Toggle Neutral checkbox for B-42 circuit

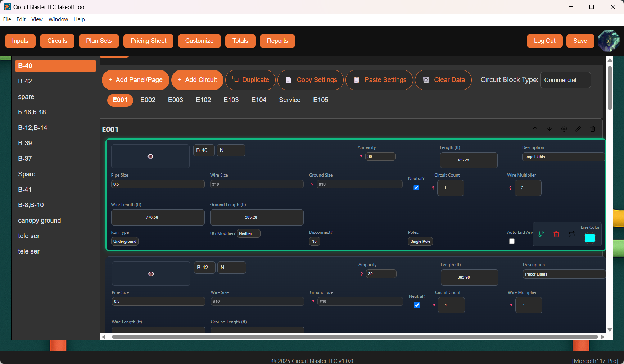pyautogui.click(x=417, y=305)
